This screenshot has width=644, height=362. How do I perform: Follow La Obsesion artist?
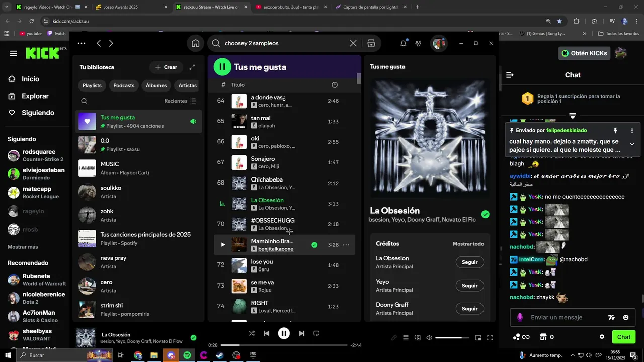click(469, 262)
